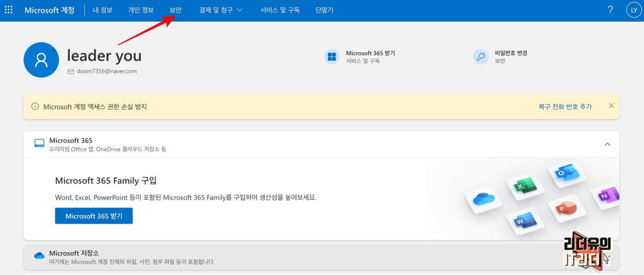Image resolution: width=644 pixels, height=275 pixels.
Task: Click the Microsoft 365 laptop icon
Action: click(39, 143)
